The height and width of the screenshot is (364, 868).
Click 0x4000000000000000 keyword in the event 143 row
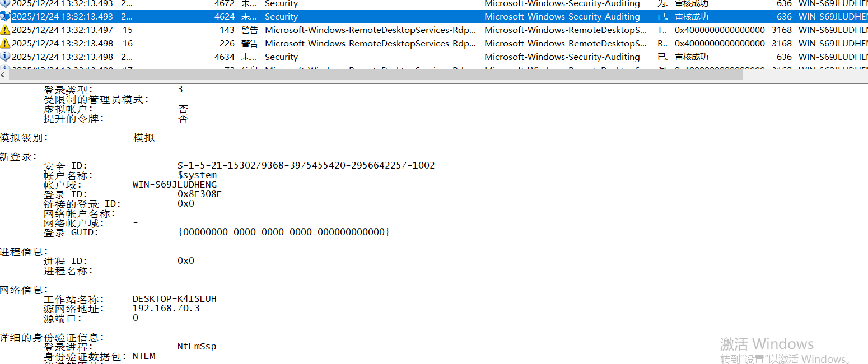[x=720, y=30]
